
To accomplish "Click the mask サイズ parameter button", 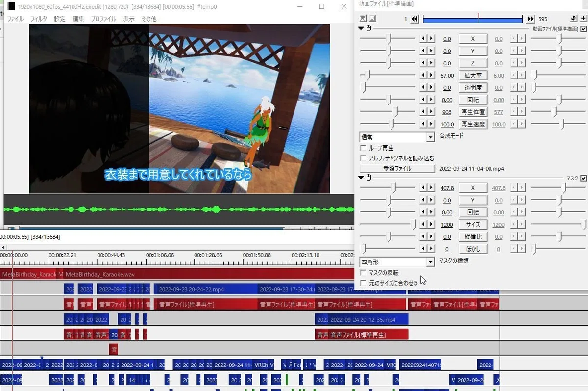I will point(473,225).
